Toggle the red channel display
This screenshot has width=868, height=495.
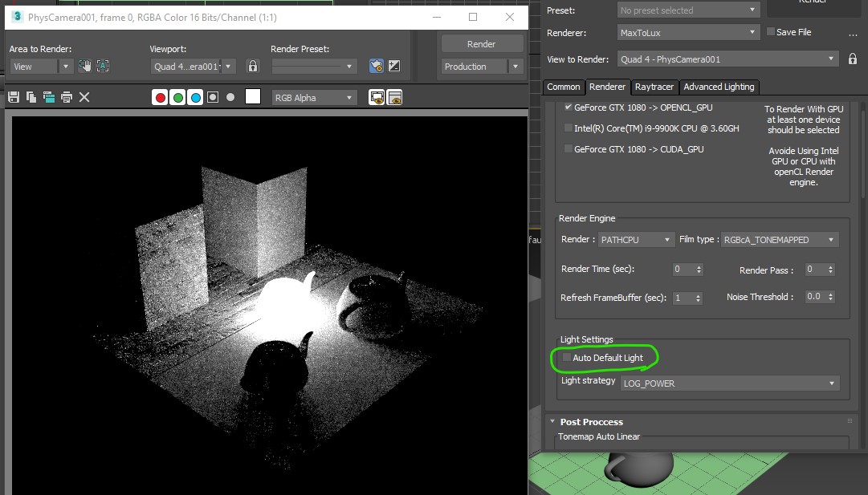tap(161, 98)
